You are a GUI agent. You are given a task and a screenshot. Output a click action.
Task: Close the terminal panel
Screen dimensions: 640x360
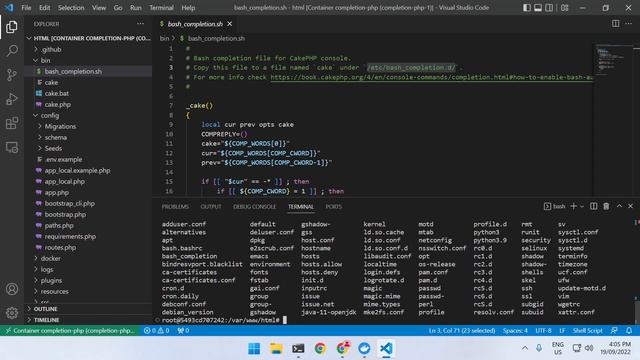coord(630,207)
